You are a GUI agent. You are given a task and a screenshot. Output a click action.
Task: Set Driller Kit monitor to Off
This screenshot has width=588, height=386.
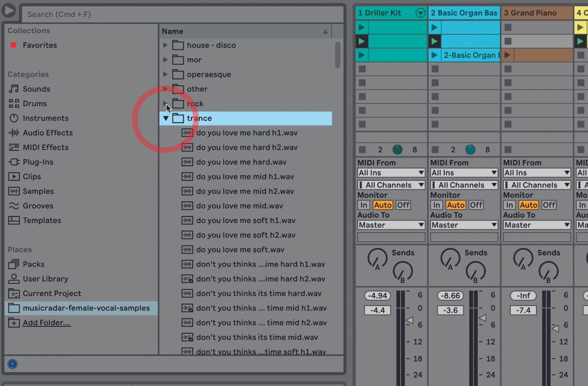coord(403,205)
